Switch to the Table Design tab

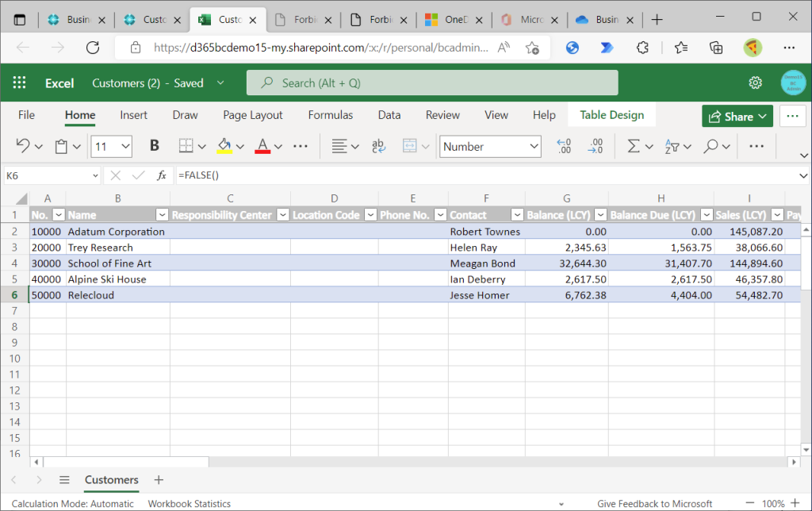click(611, 115)
